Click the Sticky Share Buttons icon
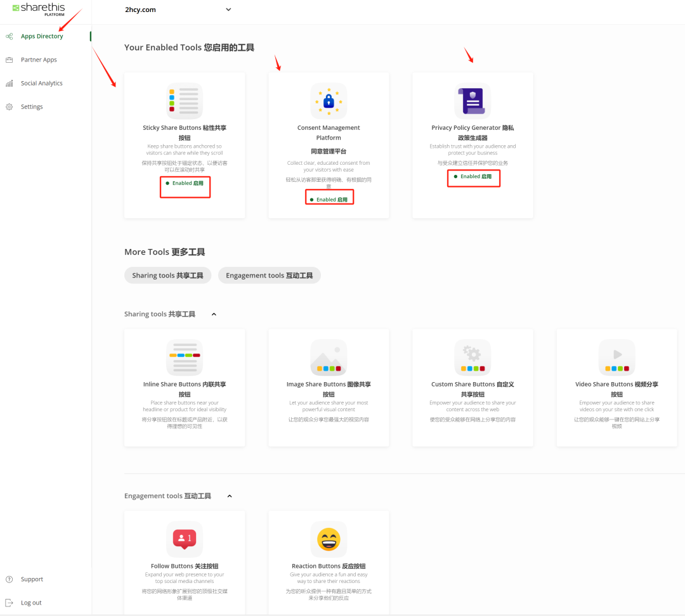 pyautogui.click(x=185, y=101)
